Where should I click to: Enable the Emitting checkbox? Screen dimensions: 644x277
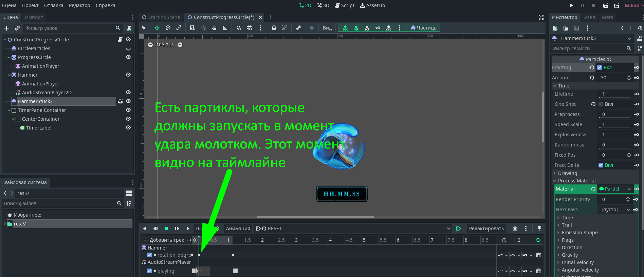pyautogui.click(x=600, y=67)
